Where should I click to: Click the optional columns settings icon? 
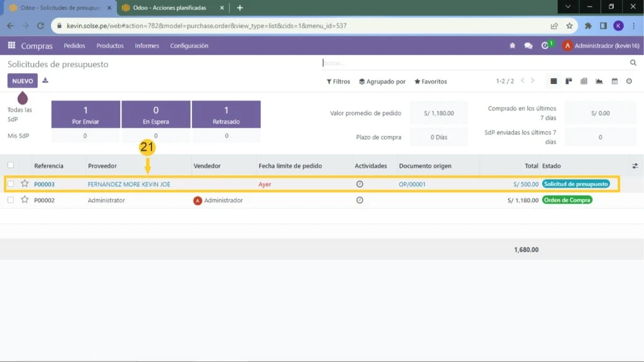click(635, 166)
